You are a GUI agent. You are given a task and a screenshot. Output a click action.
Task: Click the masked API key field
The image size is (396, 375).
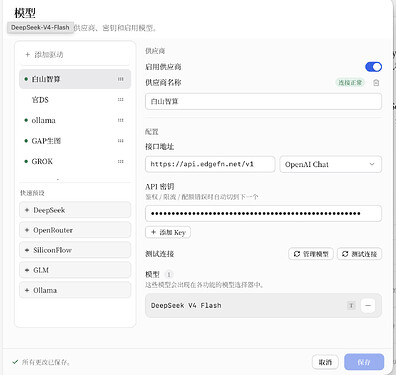tap(263, 213)
